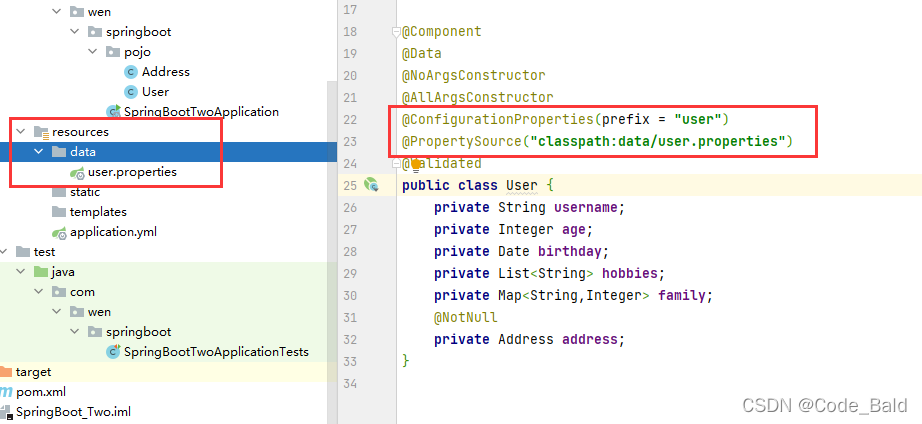Image resolution: width=922 pixels, height=424 pixels.
Task: Select the pom.xml file name
Action: coord(41,392)
